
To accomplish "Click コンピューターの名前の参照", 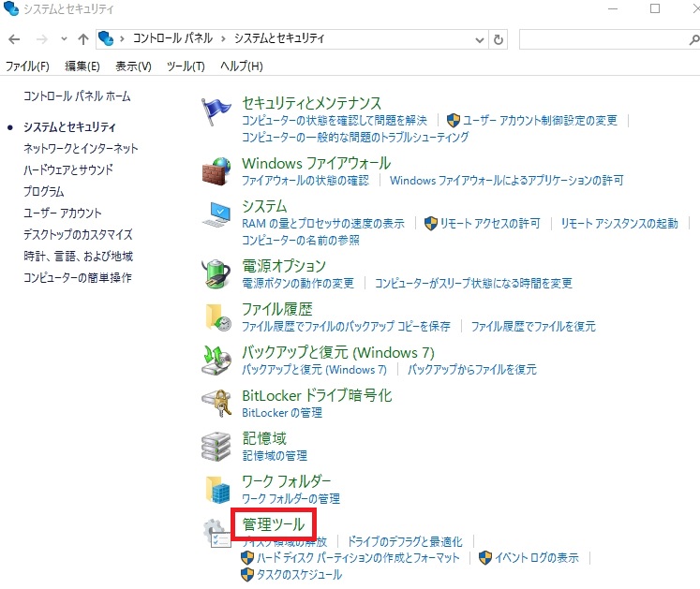I will pos(301,240).
